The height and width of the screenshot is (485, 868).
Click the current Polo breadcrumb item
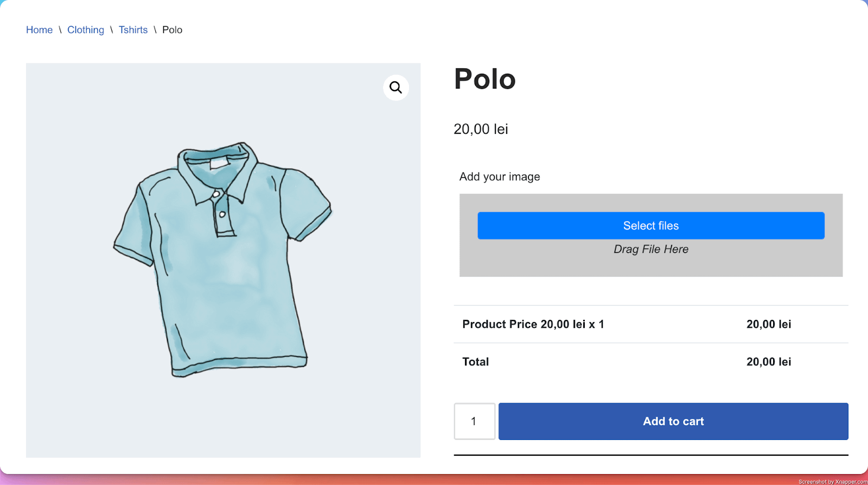172,30
